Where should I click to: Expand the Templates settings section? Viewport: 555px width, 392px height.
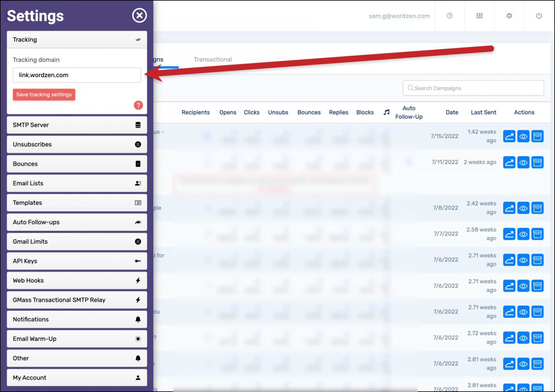[x=77, y=202]
